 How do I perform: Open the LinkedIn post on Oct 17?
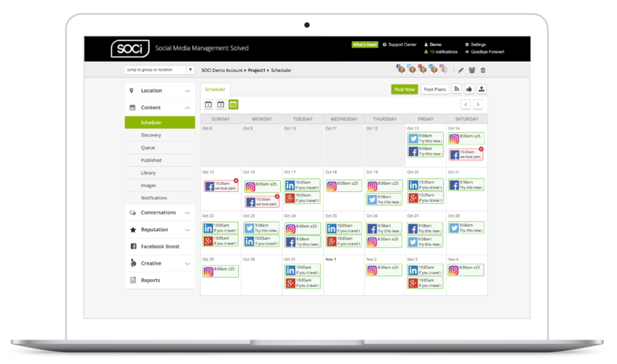coord(302,185)
